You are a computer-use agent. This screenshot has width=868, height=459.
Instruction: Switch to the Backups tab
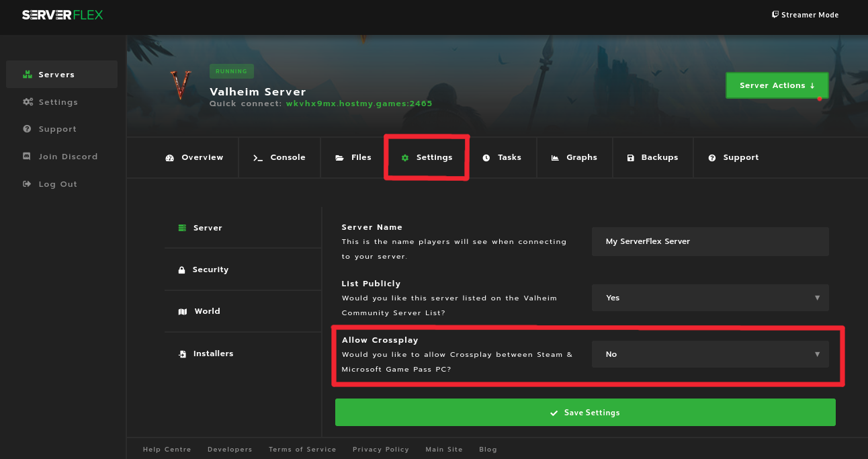[652, 157]
